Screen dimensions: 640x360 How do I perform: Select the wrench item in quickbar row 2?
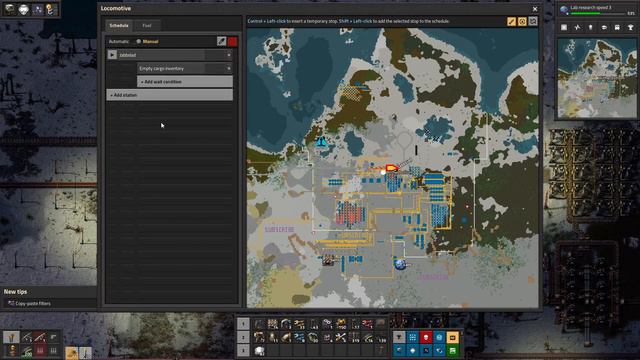point(340,338)
